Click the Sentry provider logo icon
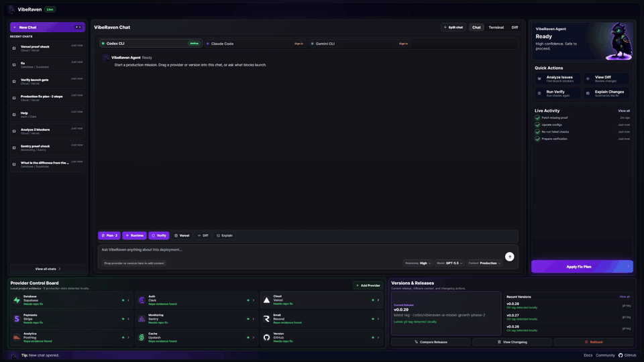The height and width of the screenshot is (362, 644). click(142, 319)
